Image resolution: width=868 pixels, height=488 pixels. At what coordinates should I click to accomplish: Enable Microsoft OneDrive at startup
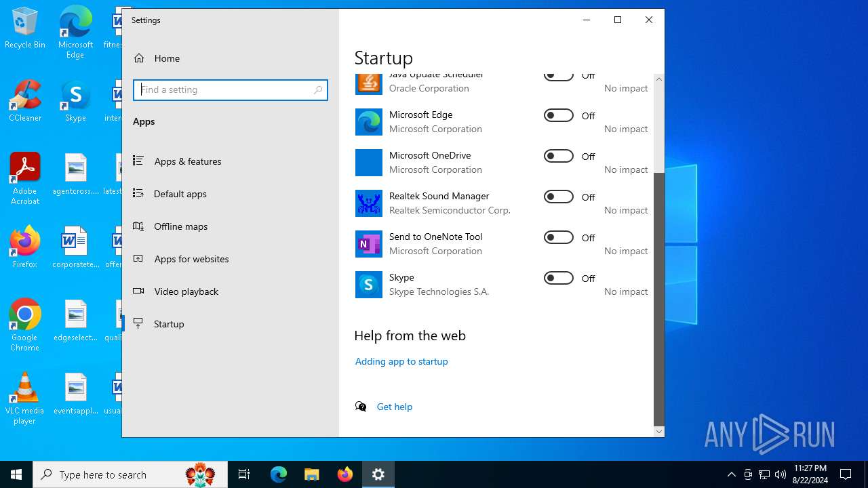(x=559, y=156)
